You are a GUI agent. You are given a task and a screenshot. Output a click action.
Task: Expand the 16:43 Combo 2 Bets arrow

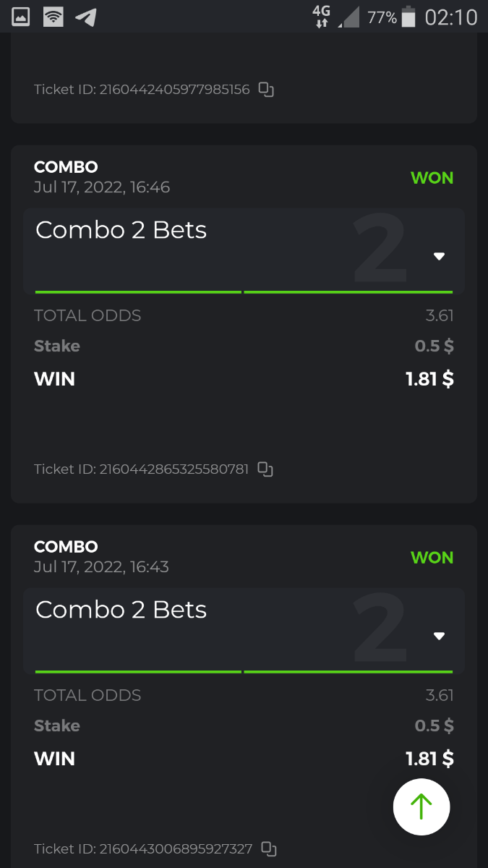[x=439, y=636]
